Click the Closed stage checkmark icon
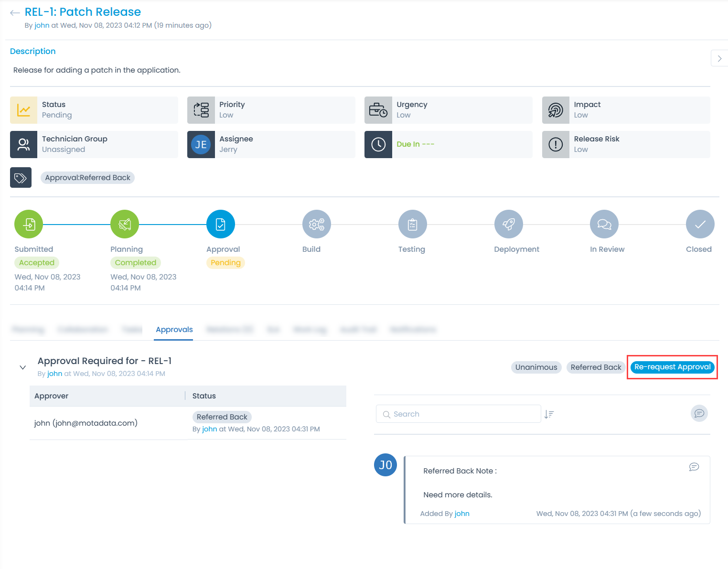 point(700,224)
